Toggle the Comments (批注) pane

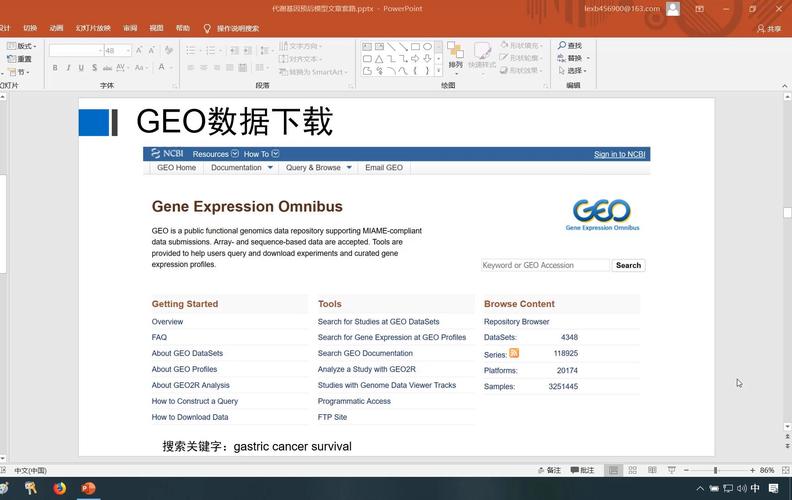pos(582,470)
